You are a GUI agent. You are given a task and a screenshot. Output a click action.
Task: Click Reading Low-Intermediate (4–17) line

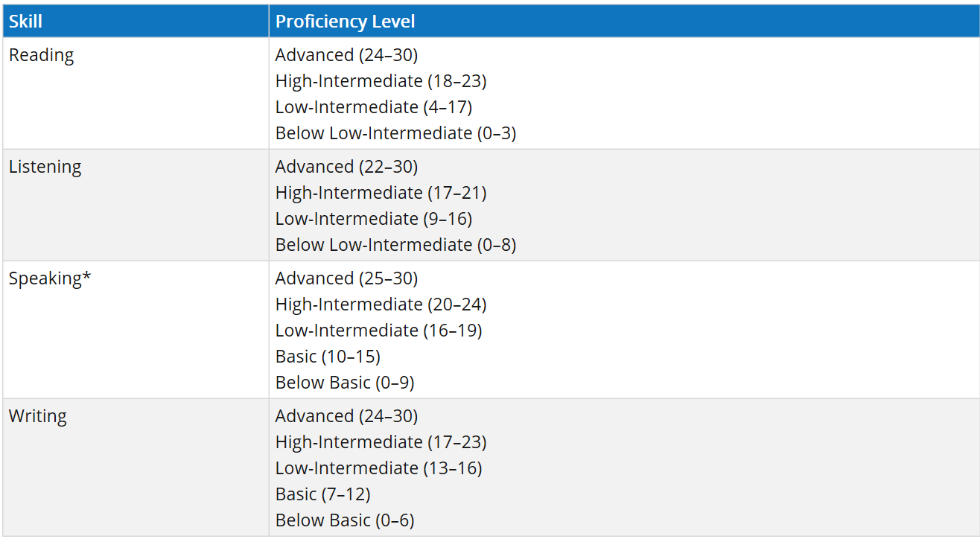pyautogui.click(x=374, y=107)
